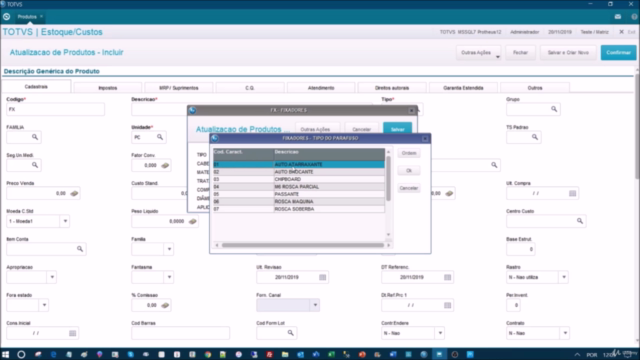Open the FAMILIA field search magnifier
The height and width of the screenshot is (360, 640).
point(35,137)
